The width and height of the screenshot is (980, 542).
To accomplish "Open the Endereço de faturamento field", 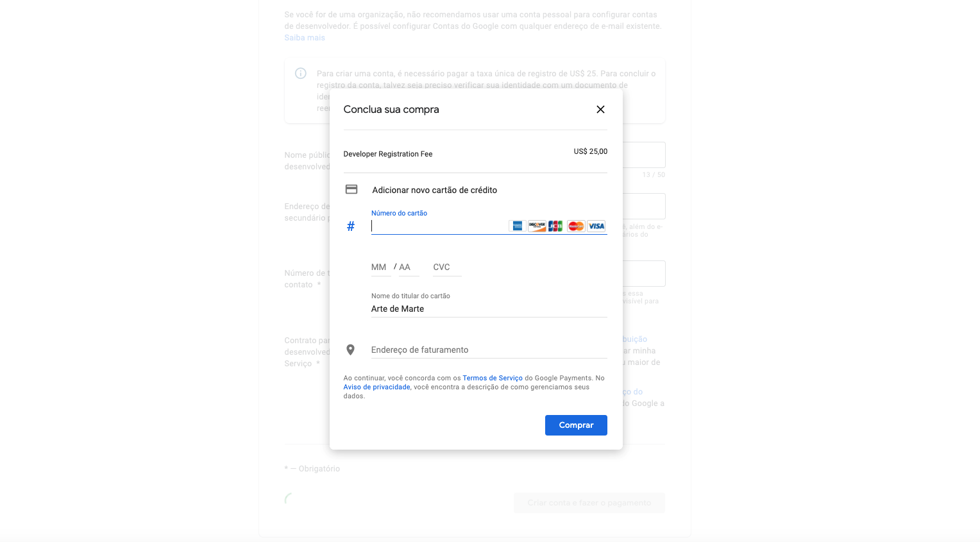I will coord(489,350).
